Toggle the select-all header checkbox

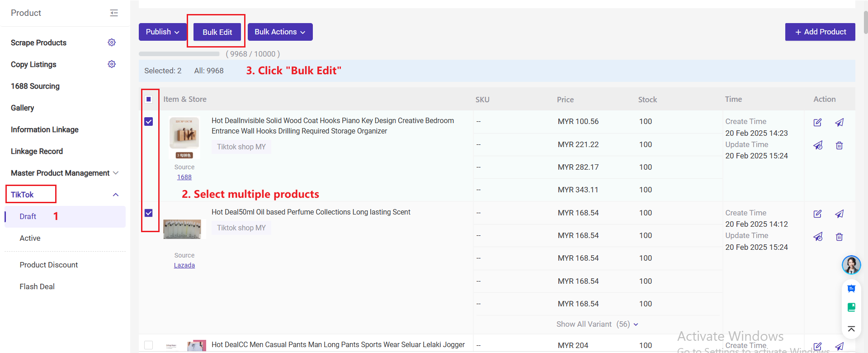click(x=149, y=99)
